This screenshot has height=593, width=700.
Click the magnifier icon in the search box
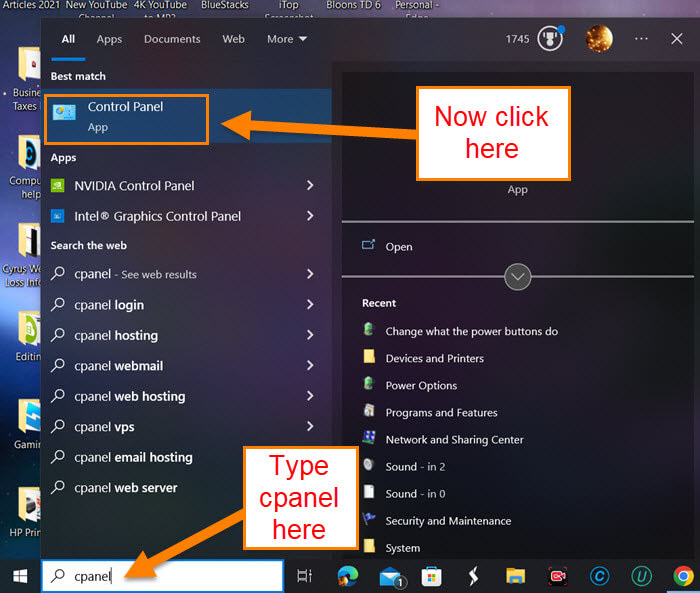(x=58, y=576)
